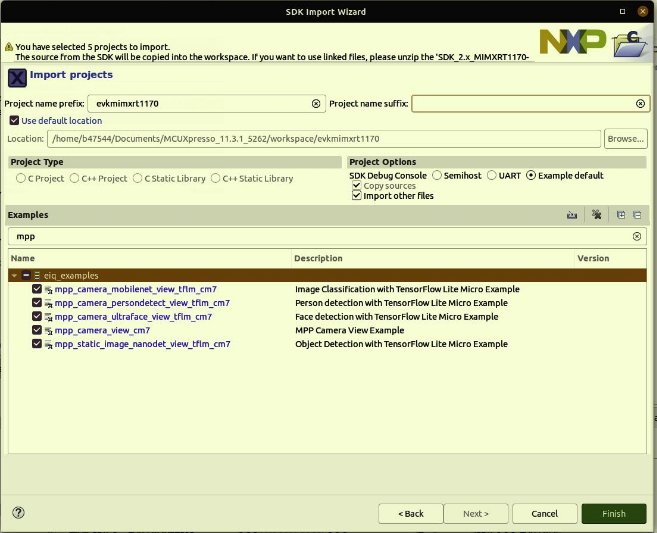Image resolution: width=657 pixels, height=533 pixels.
Task: Click the Next button
Action: [x=476, y=513]
